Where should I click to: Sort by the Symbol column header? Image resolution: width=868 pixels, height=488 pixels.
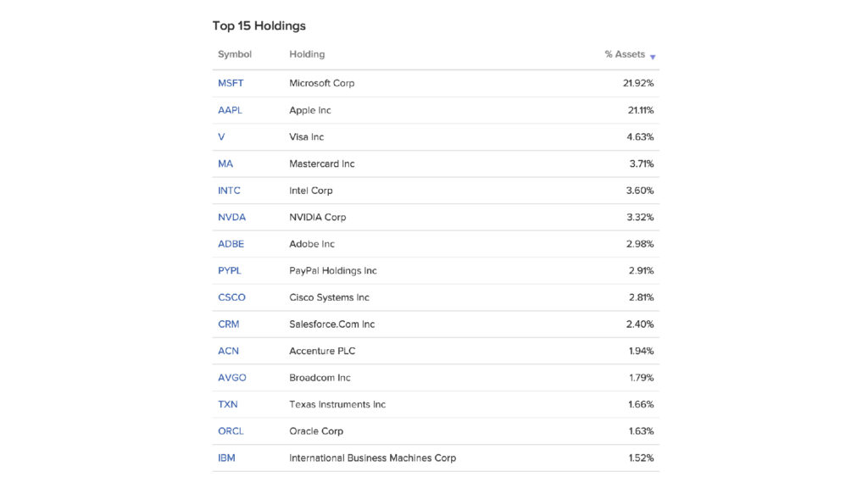[x=235, y=54]
